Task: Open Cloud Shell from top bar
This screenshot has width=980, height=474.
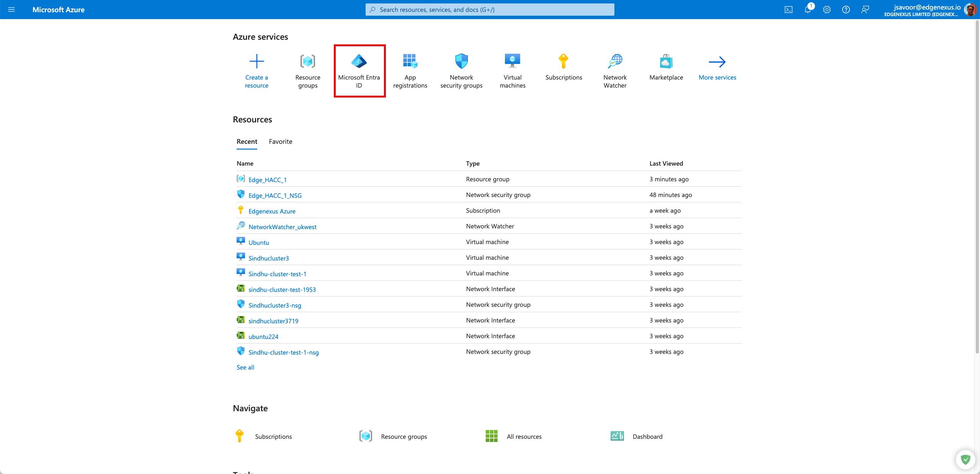Action: 789,10
